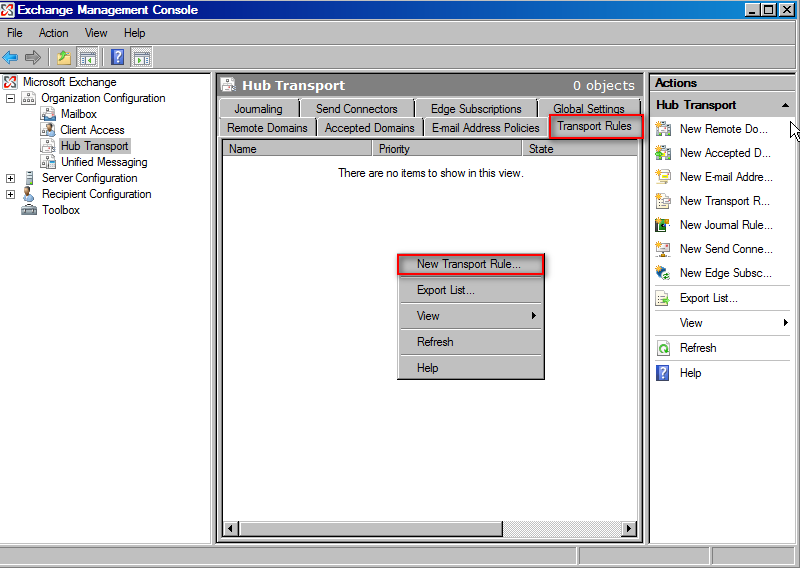
Task: Click the horizontal scrollbar thumb
Action: (371, 529)
